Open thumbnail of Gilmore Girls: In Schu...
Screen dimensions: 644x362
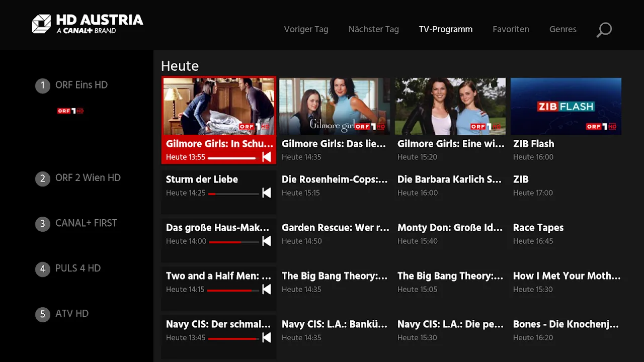(219, 106)
